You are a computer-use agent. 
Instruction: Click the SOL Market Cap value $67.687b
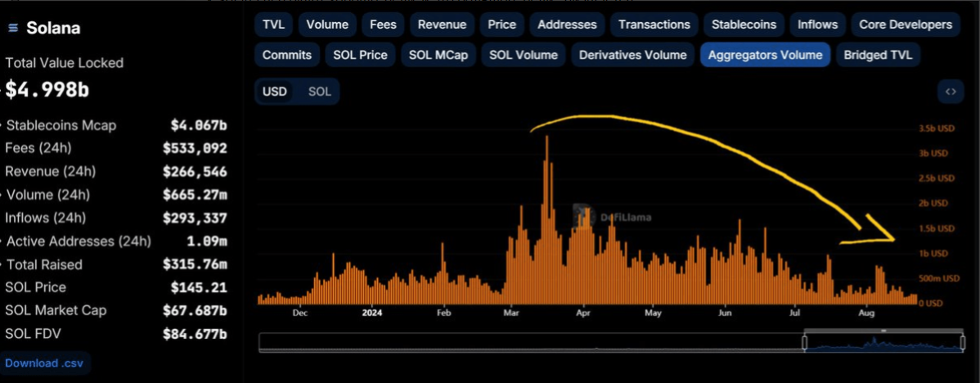pyautogui.click(x=195, y=310)
